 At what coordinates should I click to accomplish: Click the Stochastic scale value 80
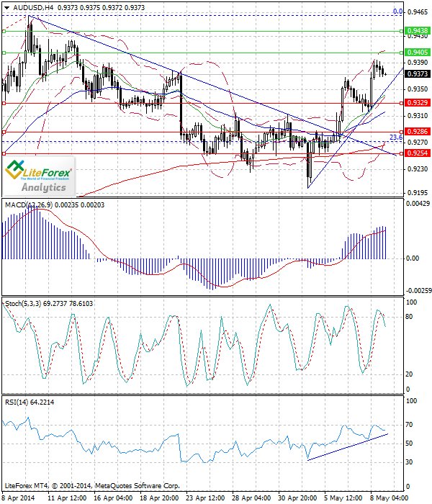409,317
